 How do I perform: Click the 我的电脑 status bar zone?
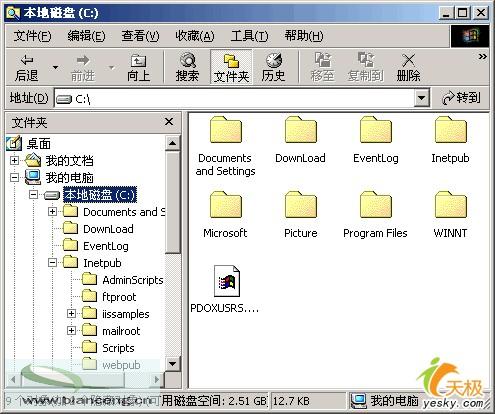[385, 401]
